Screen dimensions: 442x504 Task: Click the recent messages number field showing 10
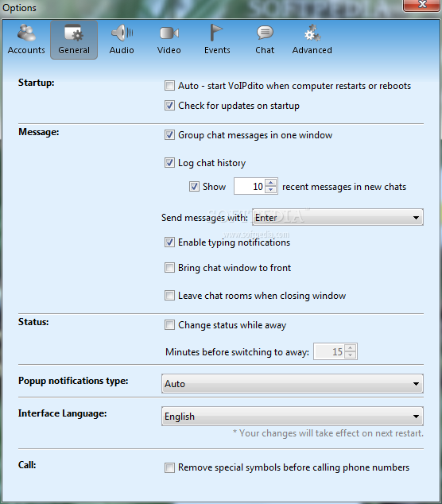(x=250, y=187)
